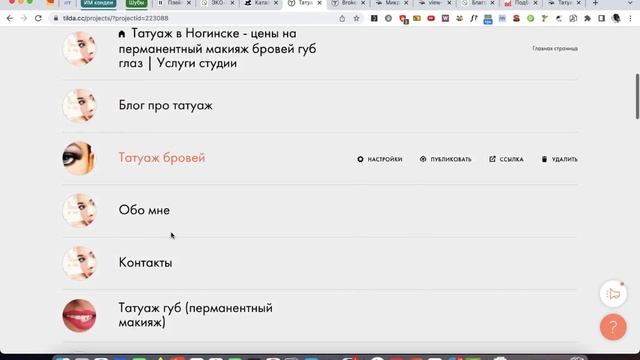The height and width of the screenshot is (360, 640).
Task: Switch to the Катал browser tab
Action: tap(261, 3)
